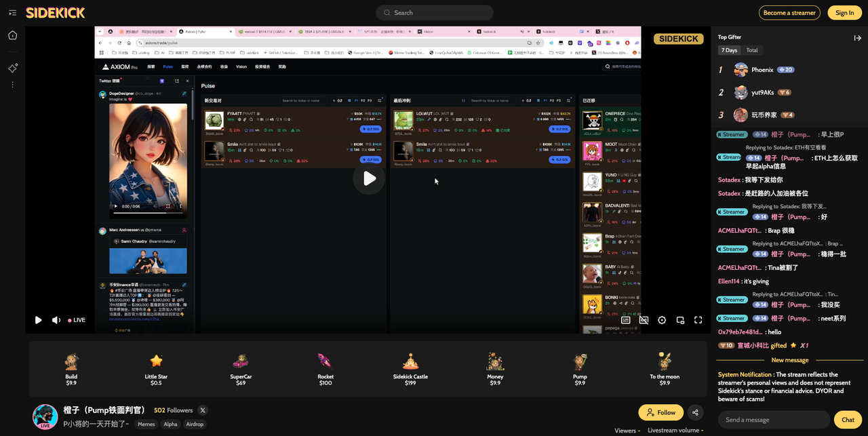Expand more options dots in left sidebar
Viewport: 868px width, 436px height.
pos(12,85)
